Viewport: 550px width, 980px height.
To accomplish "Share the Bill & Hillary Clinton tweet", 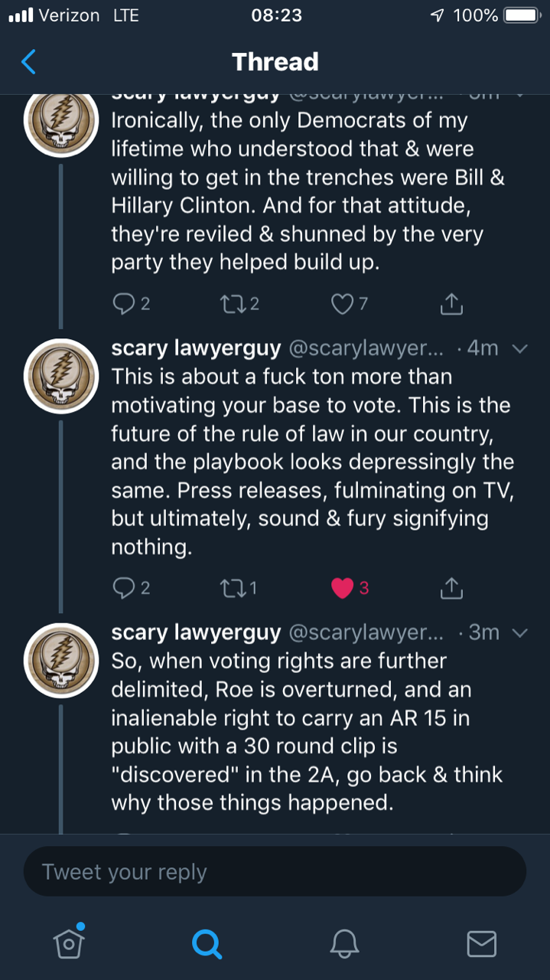I will click(x=451, y=304).
